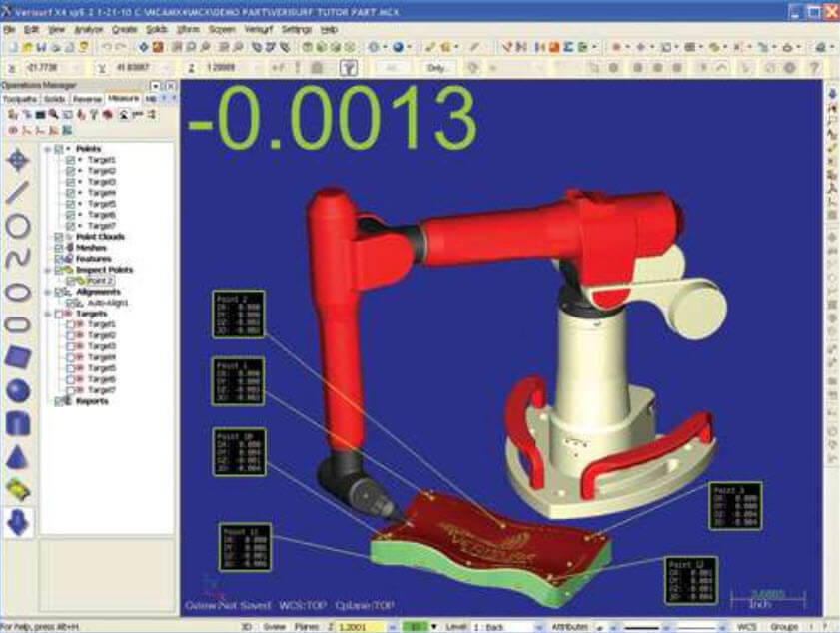The height and width of the screenshot is (633, 840).
Task: Toggle the Features checkbox
Action: [x=60, y=259]
